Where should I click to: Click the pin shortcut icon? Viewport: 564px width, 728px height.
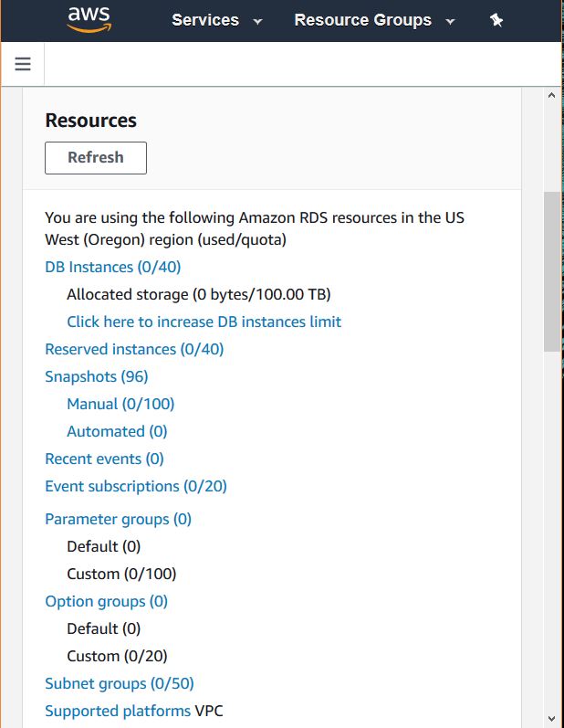pos(496,20)
